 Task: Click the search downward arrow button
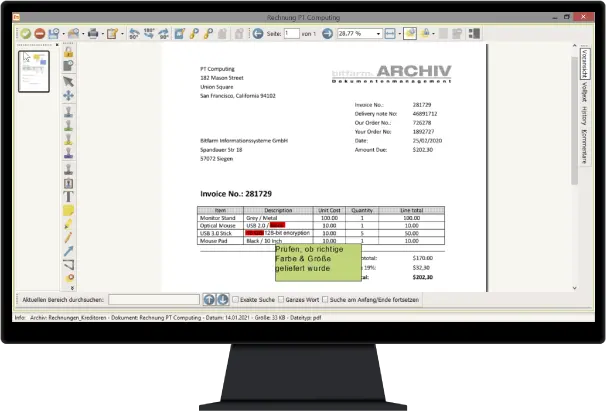(223, 300)
